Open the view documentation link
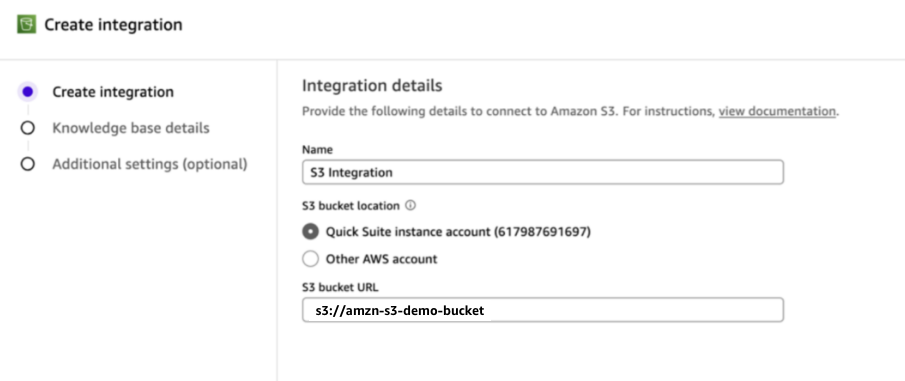Image resolution: width=905 pixels, height=381 pixels. coord(777,111)
